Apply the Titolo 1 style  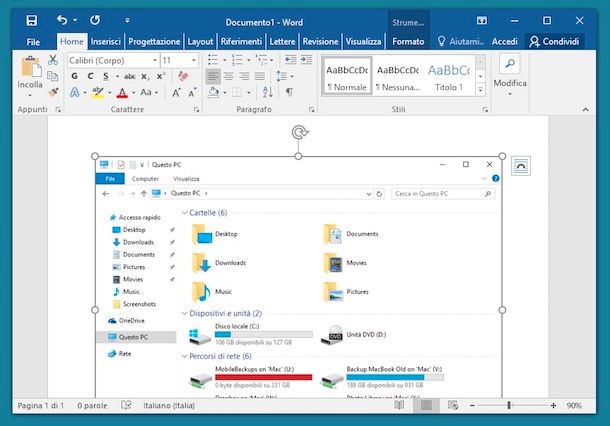coord(449,76)
